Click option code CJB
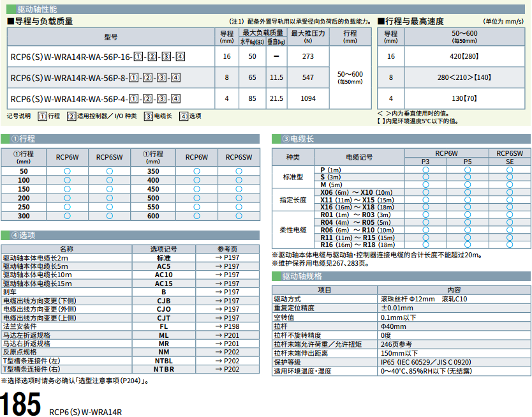 click(x=163, y=301)
